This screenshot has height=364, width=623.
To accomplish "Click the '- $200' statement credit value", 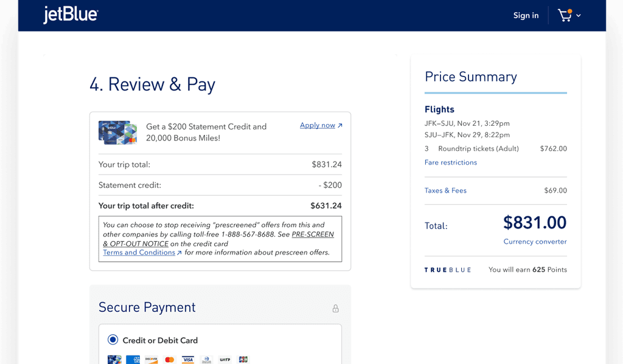I will 330,185.
